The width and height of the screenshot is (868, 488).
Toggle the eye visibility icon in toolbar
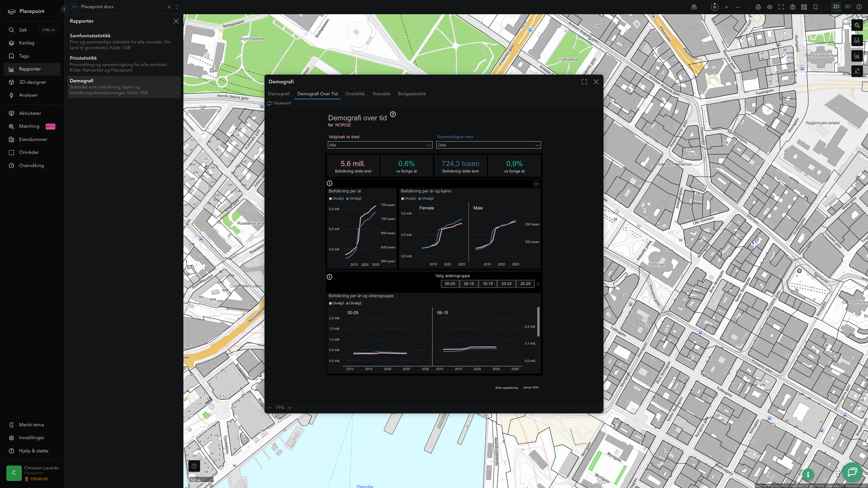point(770,7)
